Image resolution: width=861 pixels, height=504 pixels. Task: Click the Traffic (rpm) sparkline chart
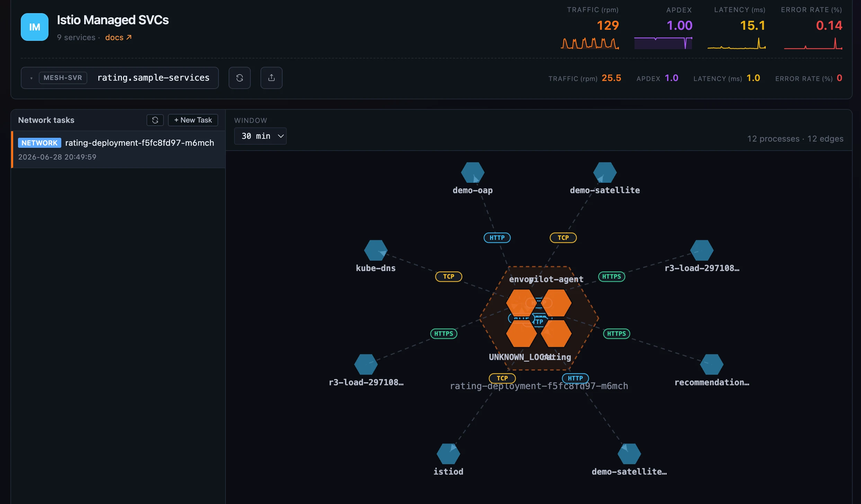(590, 43)
